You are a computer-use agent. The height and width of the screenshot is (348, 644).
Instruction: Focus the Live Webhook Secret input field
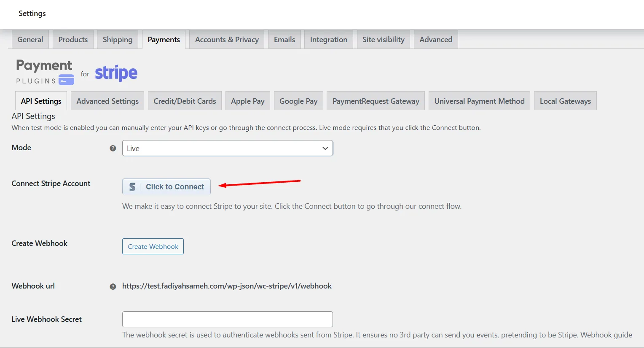pos(228,319)
